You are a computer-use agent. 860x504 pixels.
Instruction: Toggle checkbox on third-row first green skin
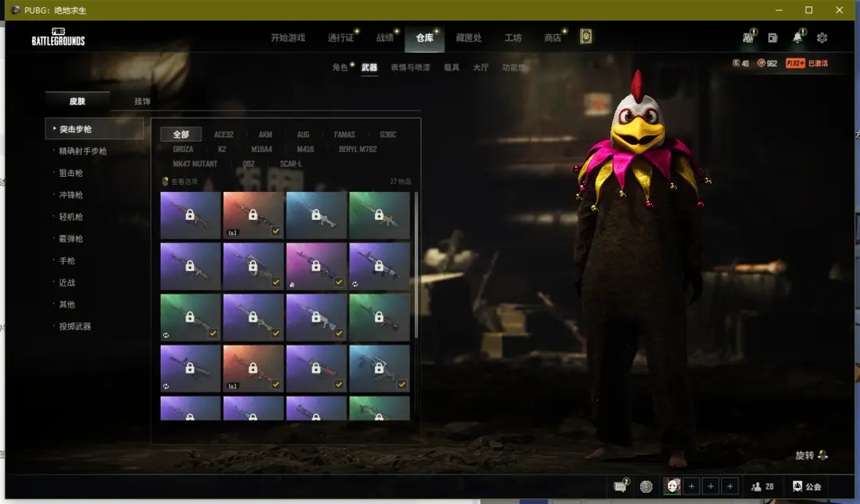213,334
